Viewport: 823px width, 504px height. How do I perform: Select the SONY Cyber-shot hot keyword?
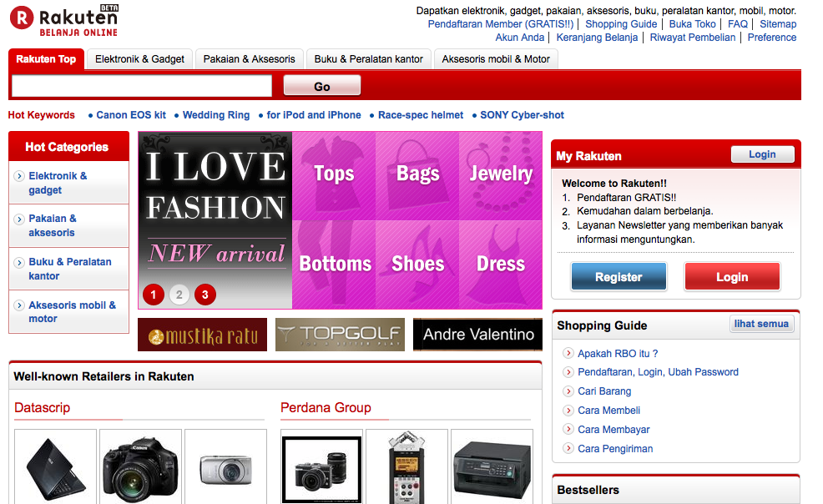523,115
